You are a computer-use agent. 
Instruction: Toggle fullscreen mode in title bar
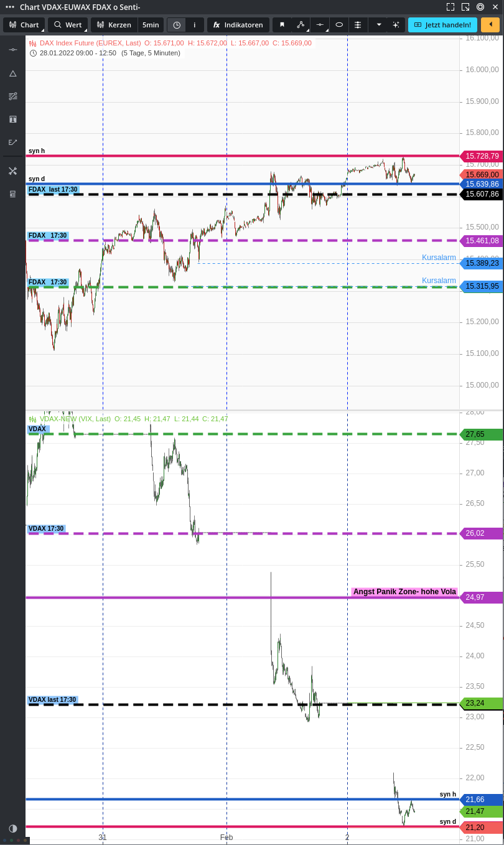click(x=450, y=7)
